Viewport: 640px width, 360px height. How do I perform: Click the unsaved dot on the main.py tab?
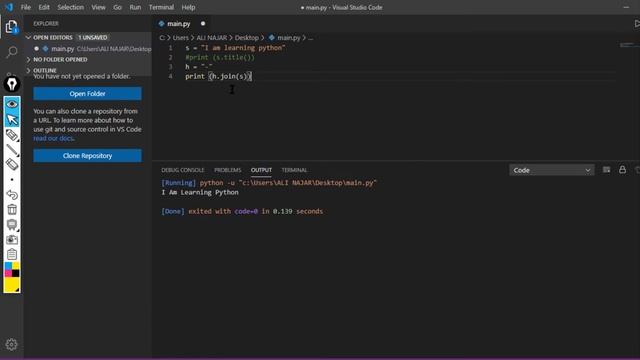tap(203, 24)
